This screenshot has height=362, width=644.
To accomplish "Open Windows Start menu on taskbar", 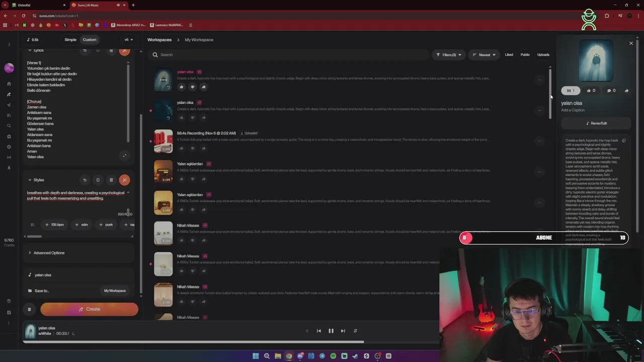I will point(256,356).
